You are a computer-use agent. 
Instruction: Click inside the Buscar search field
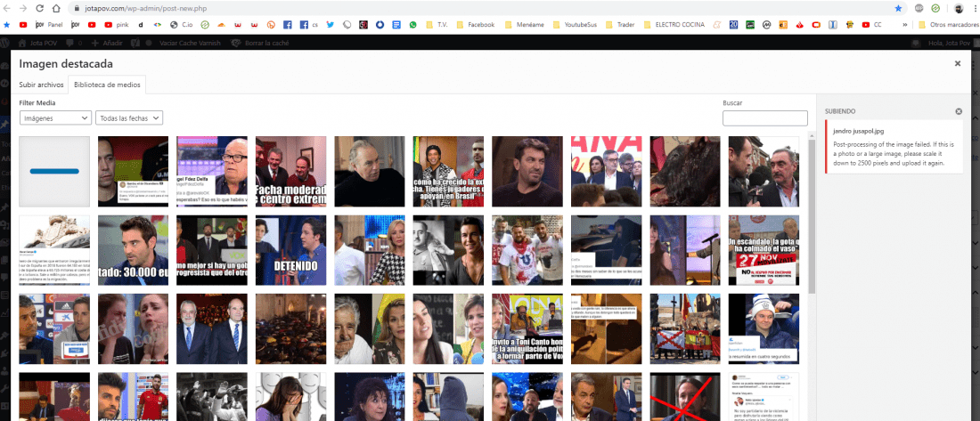coord(765,118)
